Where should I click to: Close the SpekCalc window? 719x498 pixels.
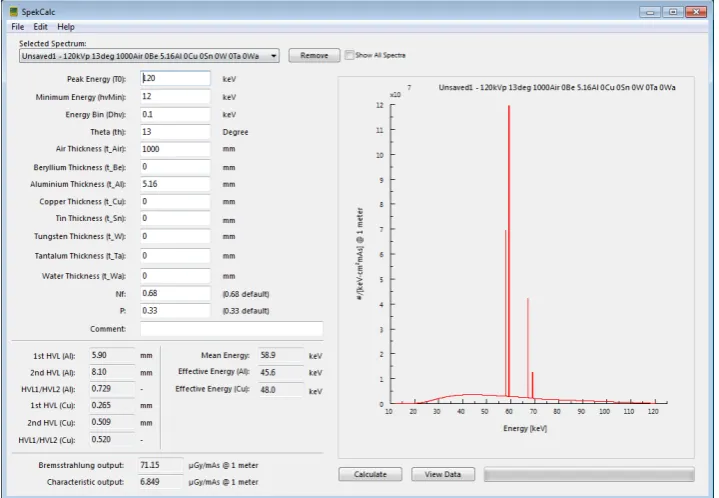click(696, 12)
